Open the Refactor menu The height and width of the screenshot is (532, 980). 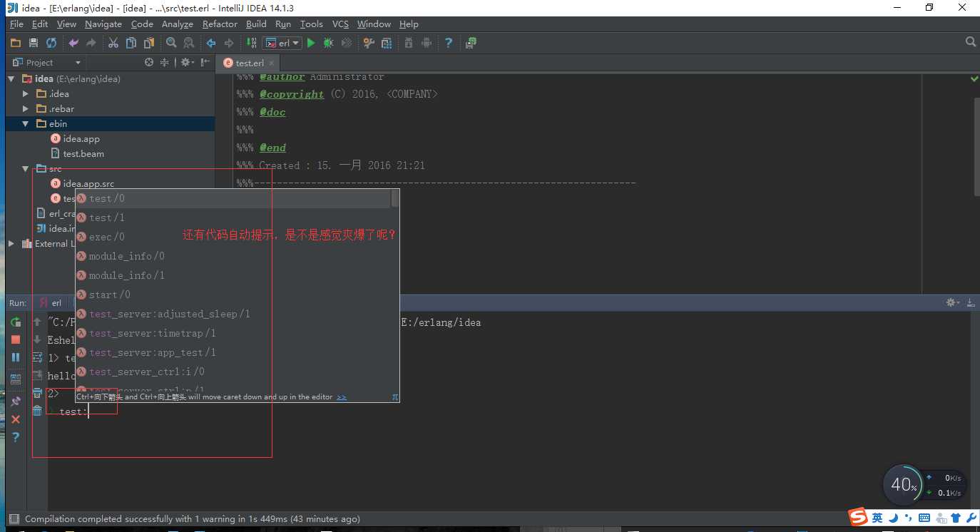tap(220, 24)
